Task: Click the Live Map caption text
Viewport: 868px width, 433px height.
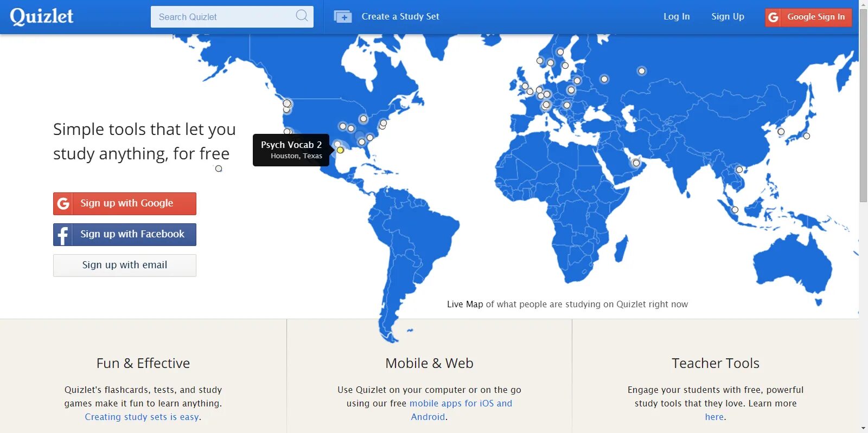Action: click(x=567, y=305)
